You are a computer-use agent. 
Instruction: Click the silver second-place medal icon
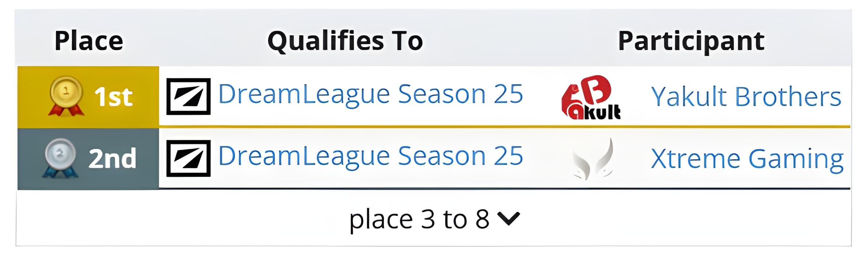[x=60, y=158]
